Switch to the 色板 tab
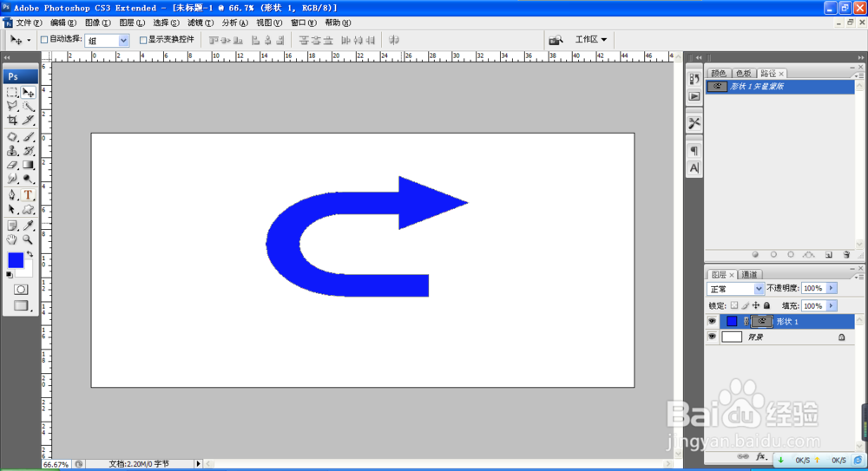Screen dimensions: 868x471 744,74
